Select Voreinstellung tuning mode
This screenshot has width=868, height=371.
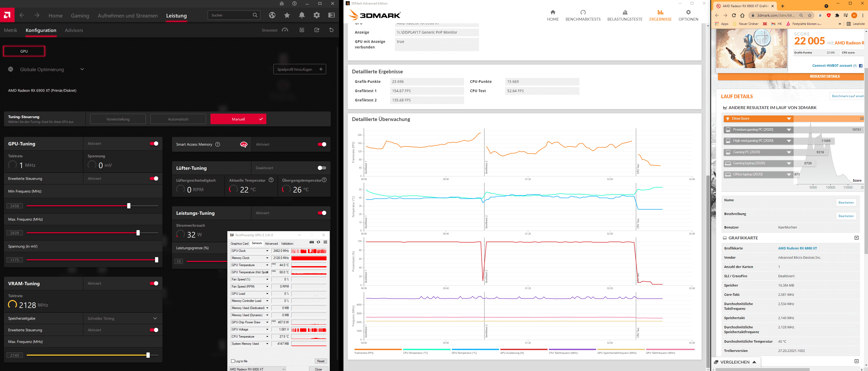[x=118, y=119]
